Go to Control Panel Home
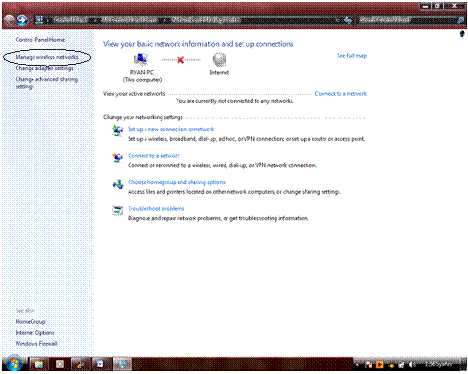Screen dimensions: 468x374 tap(40, 40)
